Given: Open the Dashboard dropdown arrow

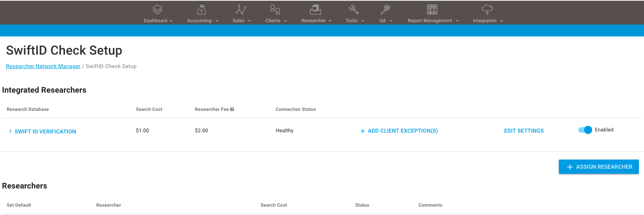Looking at the screenshot, I should [171, 21].
